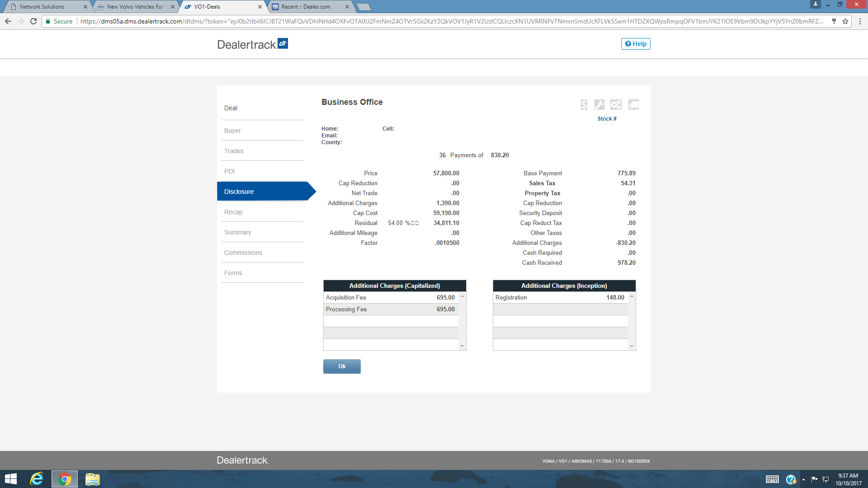Viewport: 868px width, 488px height.
Task: Click up arrow of Inception charges scrollbar
Action: 632,296
